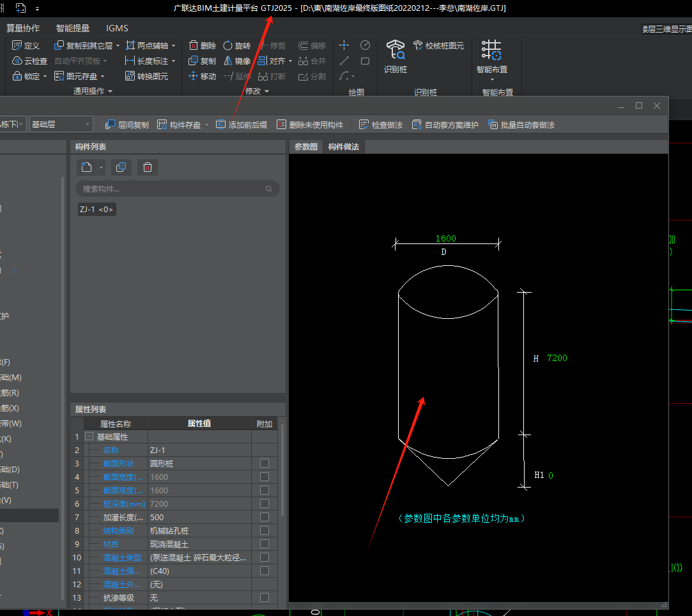Toggle 附加 checkbox for 加灌长度 row
Screen dimensions: 692x616
coord(265,517)
